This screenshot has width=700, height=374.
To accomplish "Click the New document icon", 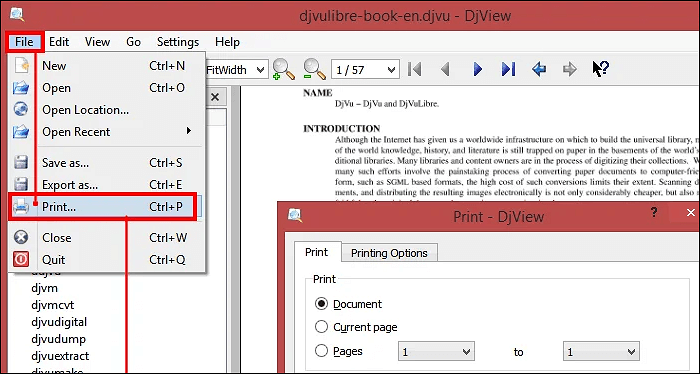I will click(x=21, y=65).
